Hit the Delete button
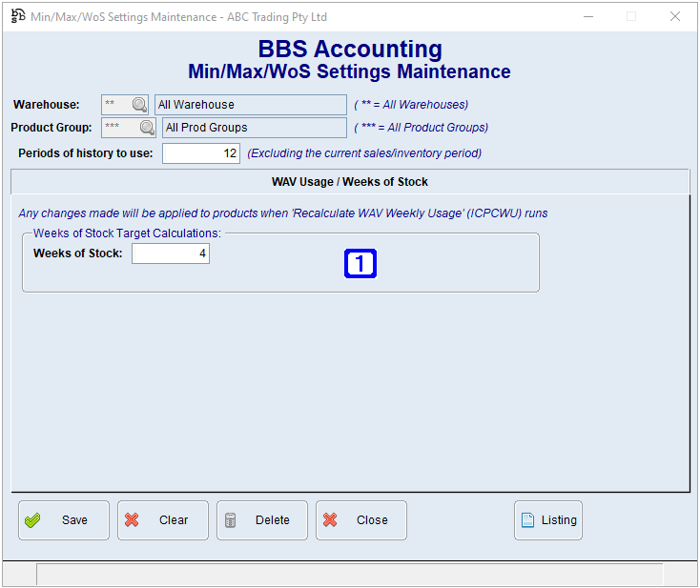 click(x=262, y=520)
